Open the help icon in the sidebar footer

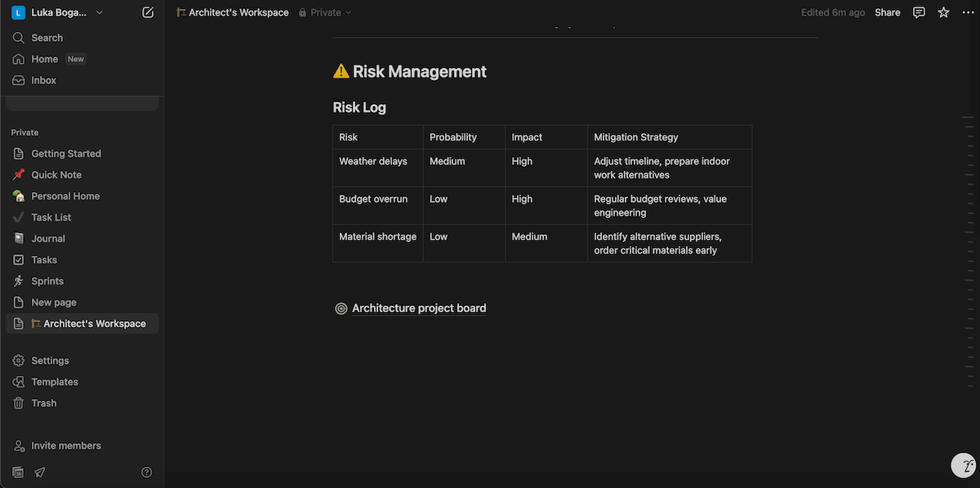[146, 472]
